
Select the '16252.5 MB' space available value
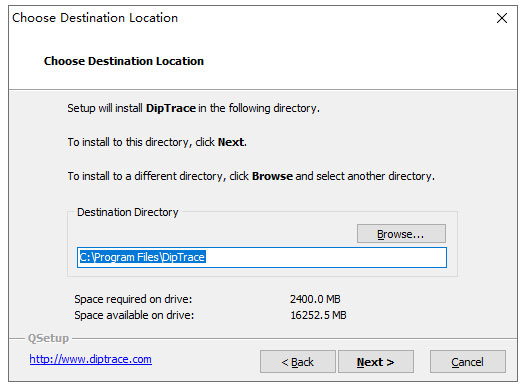click(x=318, y=315)
